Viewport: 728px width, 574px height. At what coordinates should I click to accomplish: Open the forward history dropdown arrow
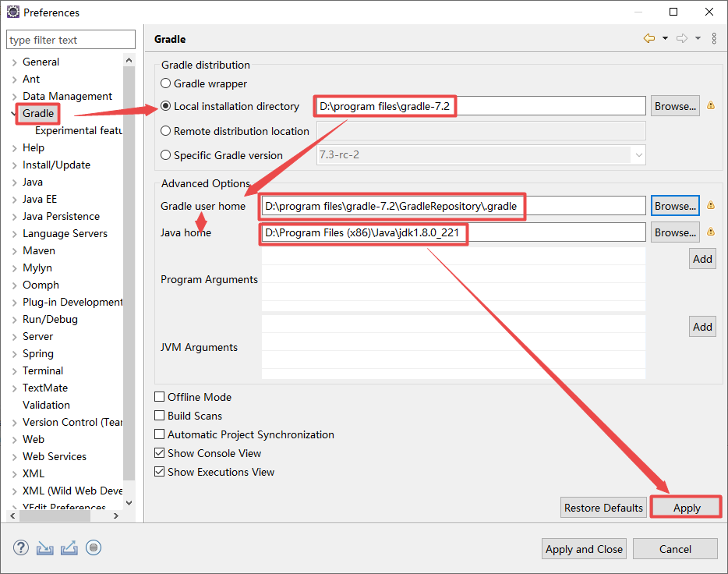pos(698,38)
